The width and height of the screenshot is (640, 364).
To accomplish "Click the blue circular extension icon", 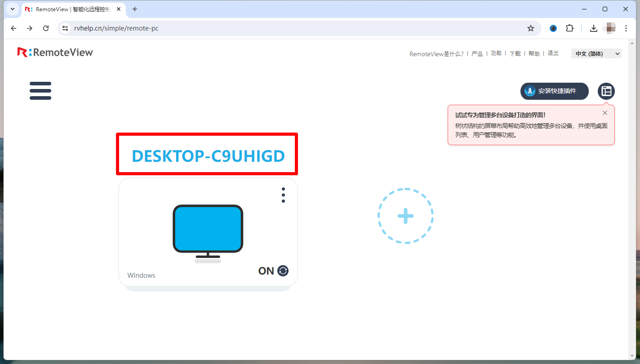I will point(553,28).
